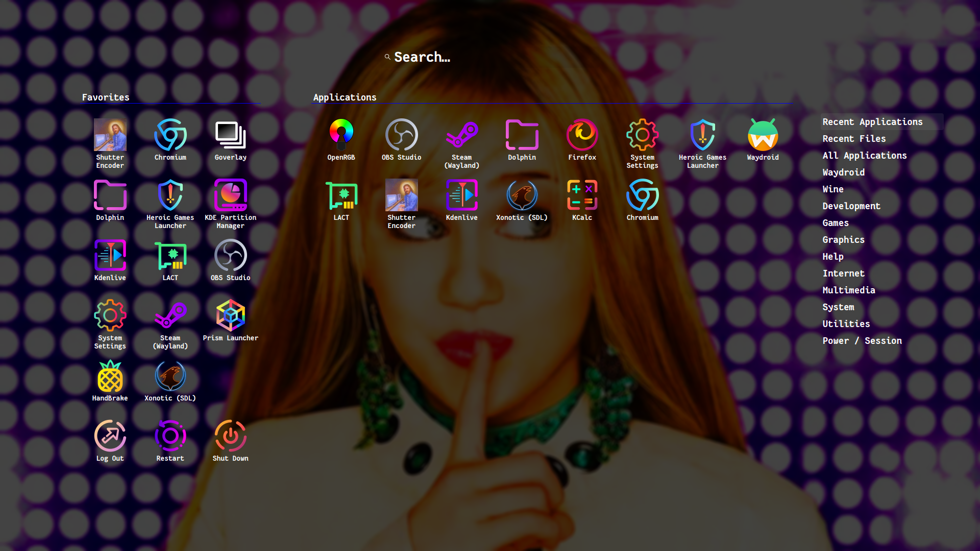Open the Power / Session category
The image size is (980, 551).
862,341
